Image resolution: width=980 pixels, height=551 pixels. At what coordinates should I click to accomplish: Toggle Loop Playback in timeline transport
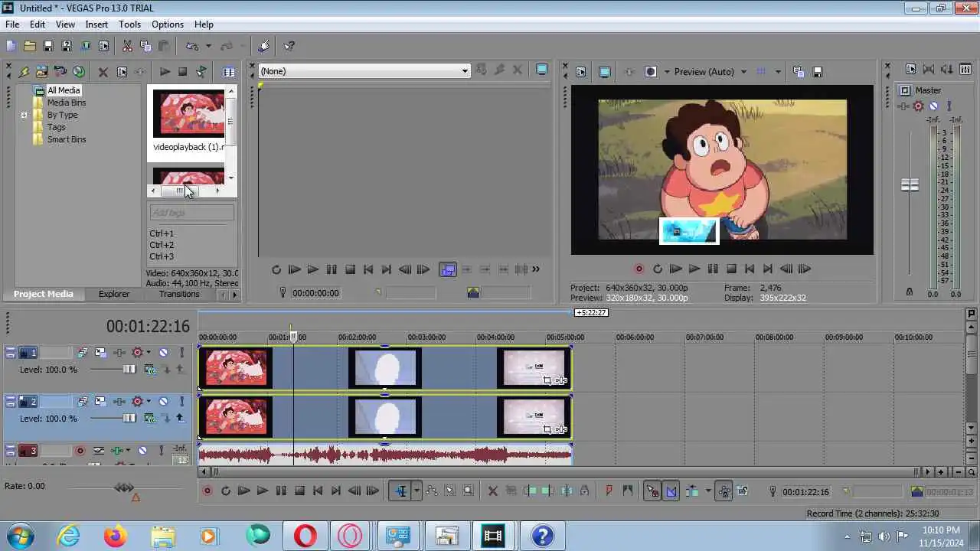pyautogui.click(x=225, y=491)
